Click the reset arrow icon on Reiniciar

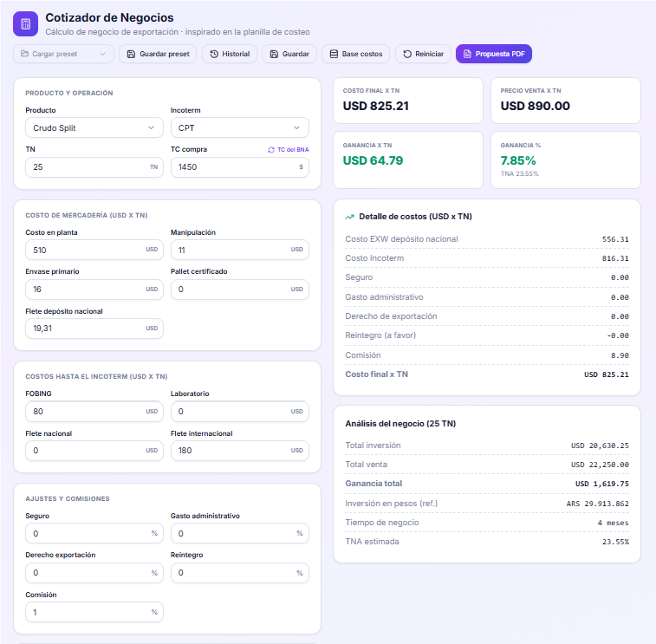[x=407, y=54]
